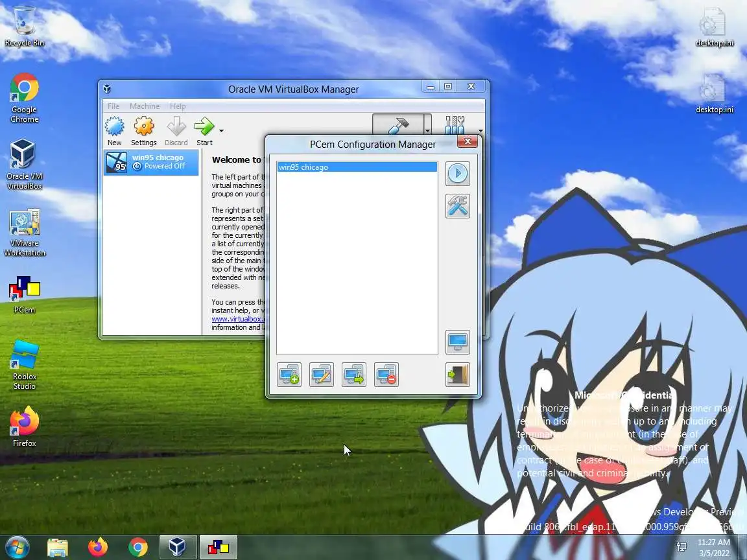Close the PCem Configuration Manager window

tap(468, 141)
